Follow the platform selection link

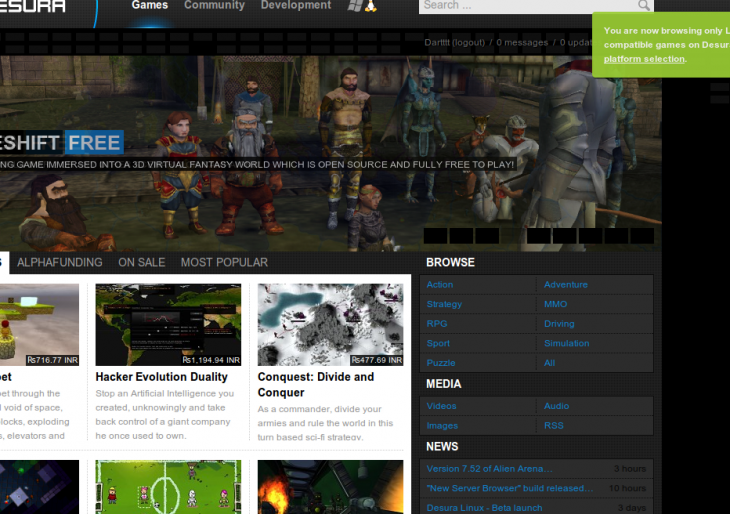(644, 59)
